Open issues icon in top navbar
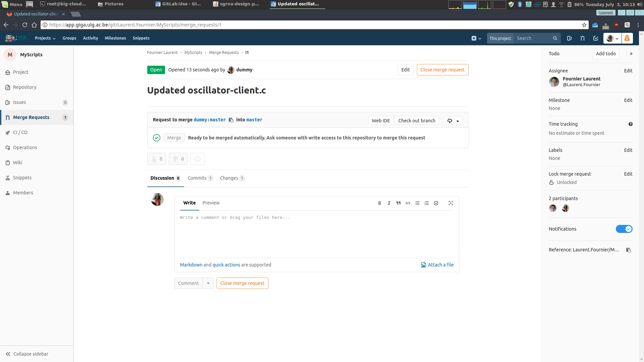Screen dimensions: 644x362 pyautogui.click(x=569, y=38)
